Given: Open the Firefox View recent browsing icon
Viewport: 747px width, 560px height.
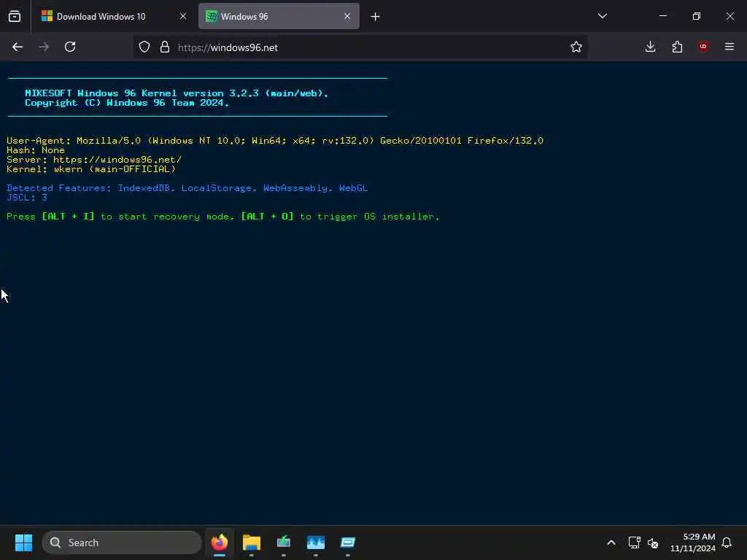Looking at the screenshot, I should [15, 16].
